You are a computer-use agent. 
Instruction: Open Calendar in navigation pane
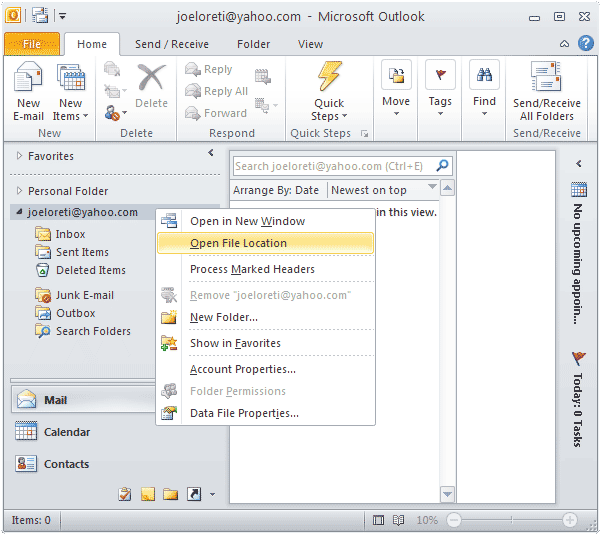(66, 432)
